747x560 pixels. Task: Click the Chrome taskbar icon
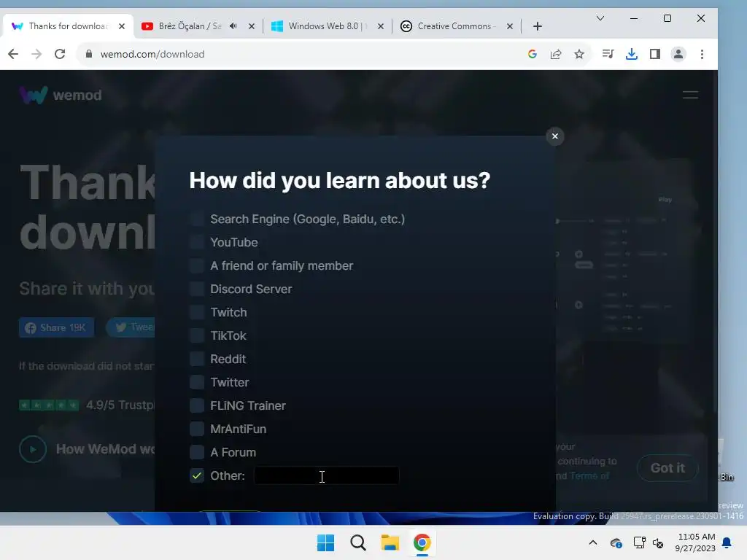pos(422,542)
